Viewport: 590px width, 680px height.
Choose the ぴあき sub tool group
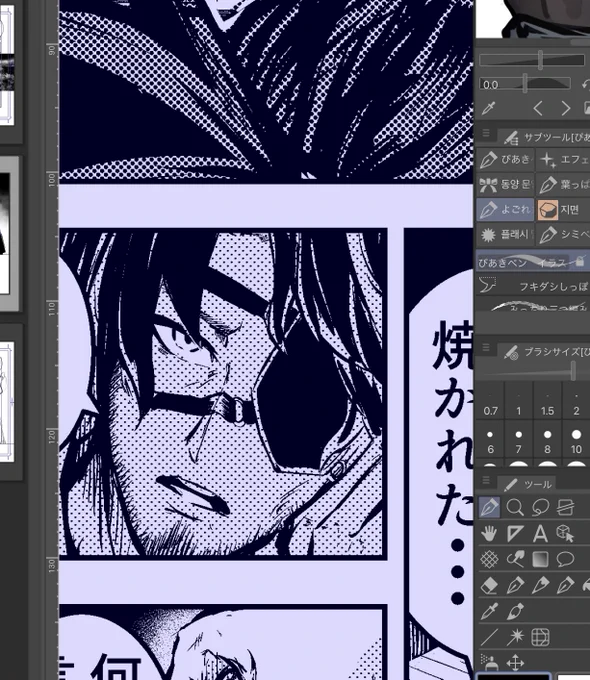tap(505, 160)
